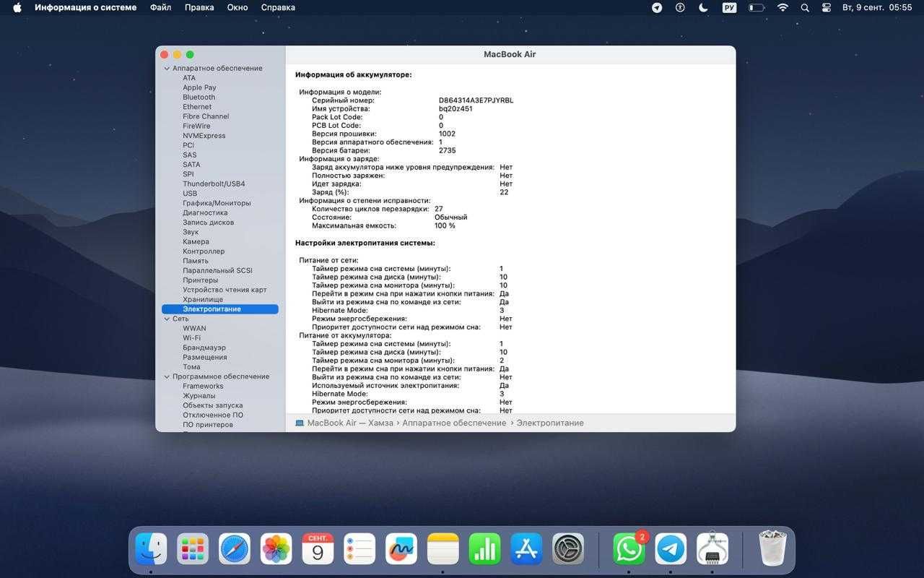Open the Окно menu
Image resolution: width=924 pixels, height=578 pixels.
pyautogui.click(x=237, y=7)
